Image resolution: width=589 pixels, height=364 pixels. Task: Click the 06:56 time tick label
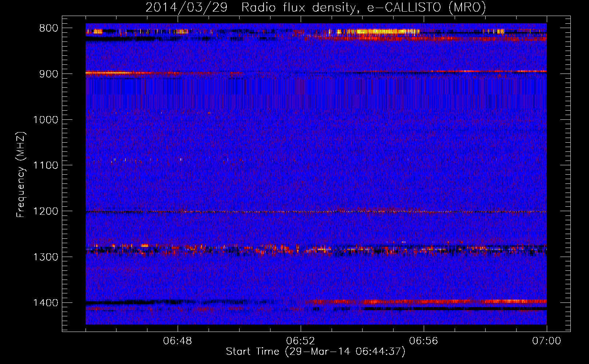coord(424,341)
